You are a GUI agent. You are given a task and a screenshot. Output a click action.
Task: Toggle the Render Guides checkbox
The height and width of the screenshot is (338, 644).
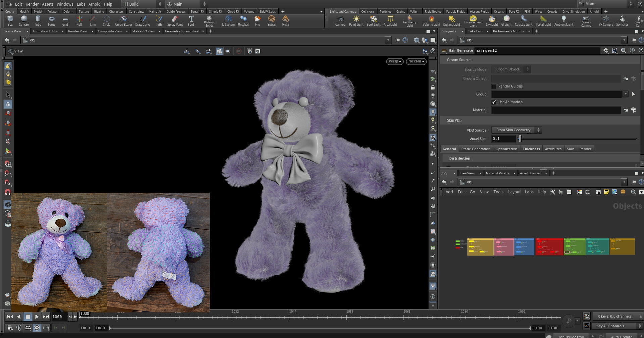click(x=494, y=86)
